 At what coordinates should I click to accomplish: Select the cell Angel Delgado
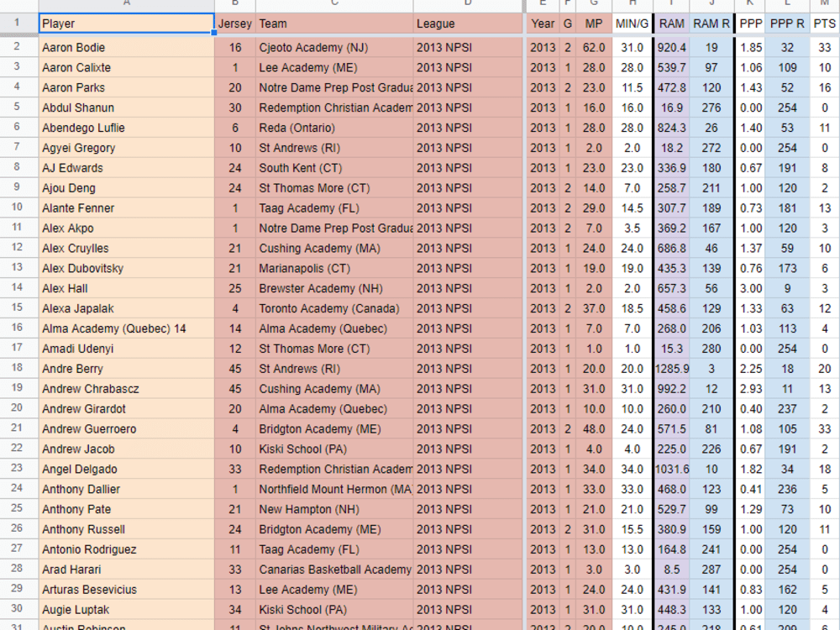point(127,470)
